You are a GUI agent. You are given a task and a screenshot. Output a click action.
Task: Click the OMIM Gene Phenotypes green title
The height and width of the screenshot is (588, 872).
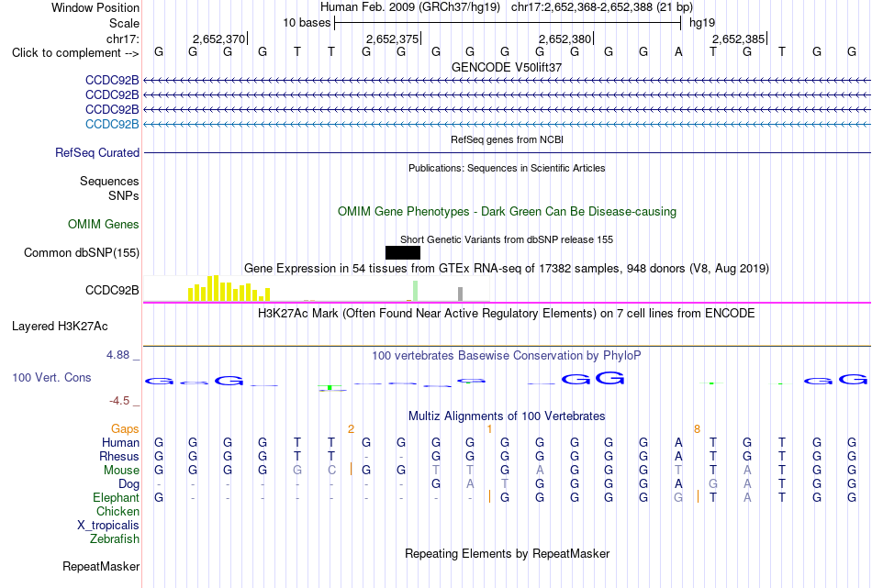507,212
